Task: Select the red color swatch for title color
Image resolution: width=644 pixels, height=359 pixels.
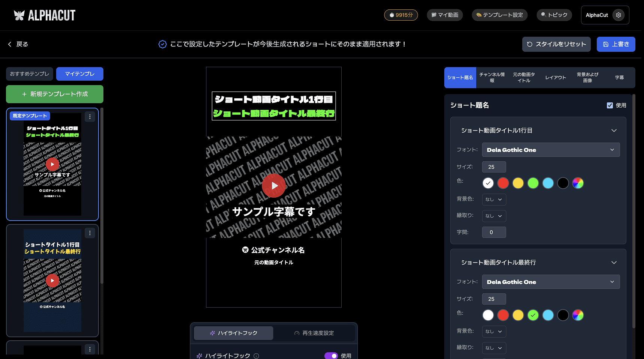Action: [503, 183]
